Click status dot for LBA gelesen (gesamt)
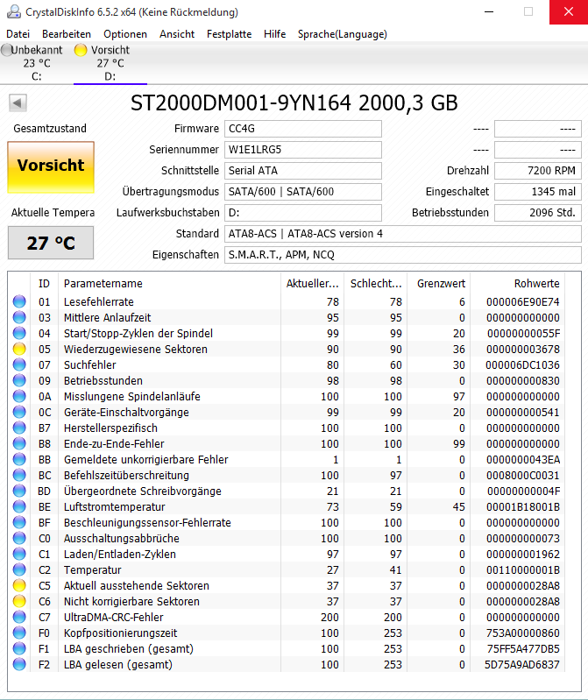 (x=19, y=664)
